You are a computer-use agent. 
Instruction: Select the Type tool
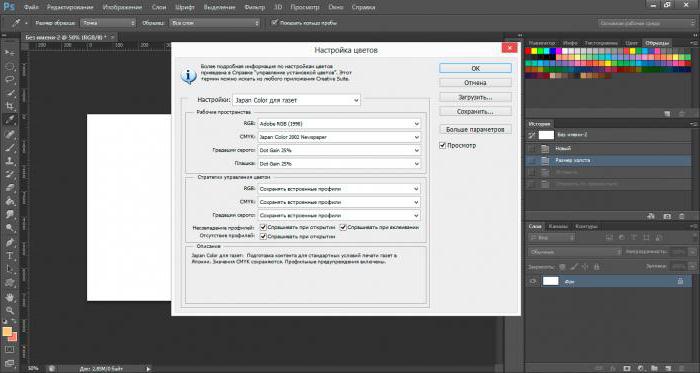click(x=10, y=256)
